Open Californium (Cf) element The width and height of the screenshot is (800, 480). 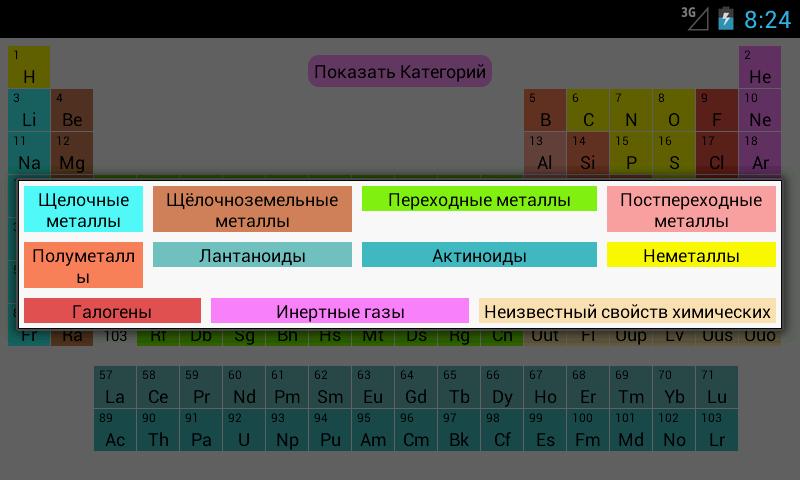(502, 430)
